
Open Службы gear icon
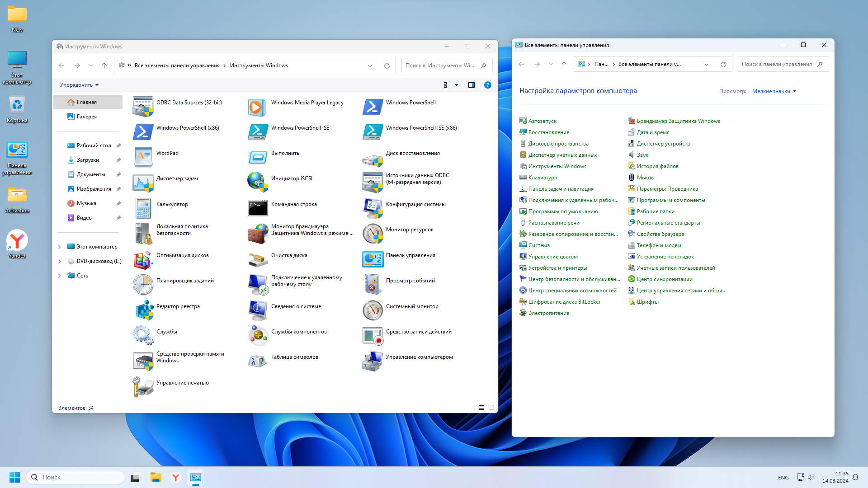tap(143, 335)
